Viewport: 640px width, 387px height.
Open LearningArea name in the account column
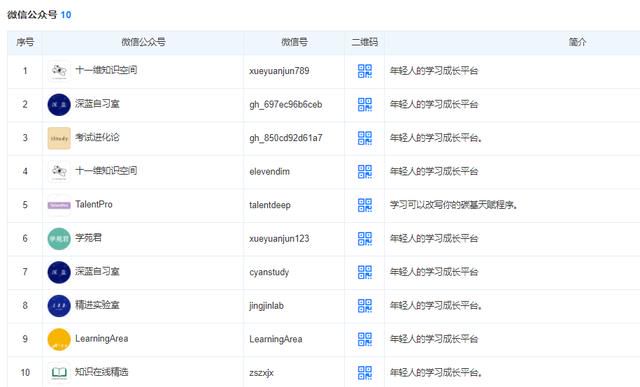click(x=102, y=338)
